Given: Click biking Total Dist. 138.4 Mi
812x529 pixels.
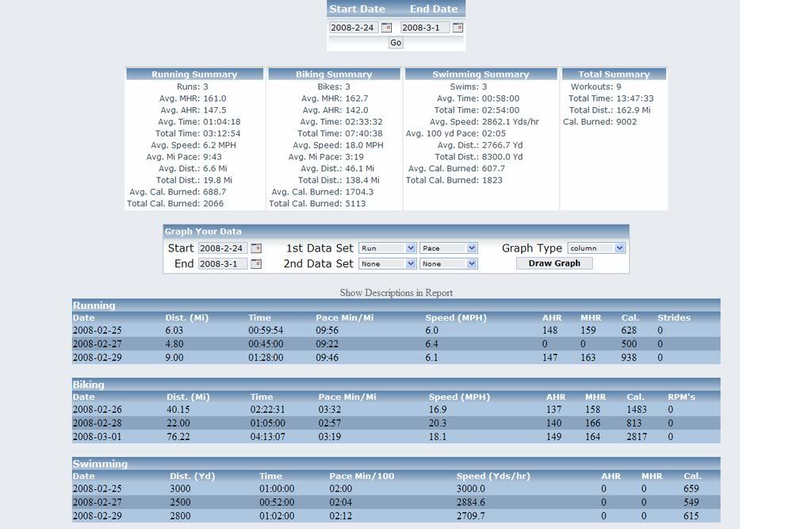Looking at the screenshot, I should click(362, 180).
